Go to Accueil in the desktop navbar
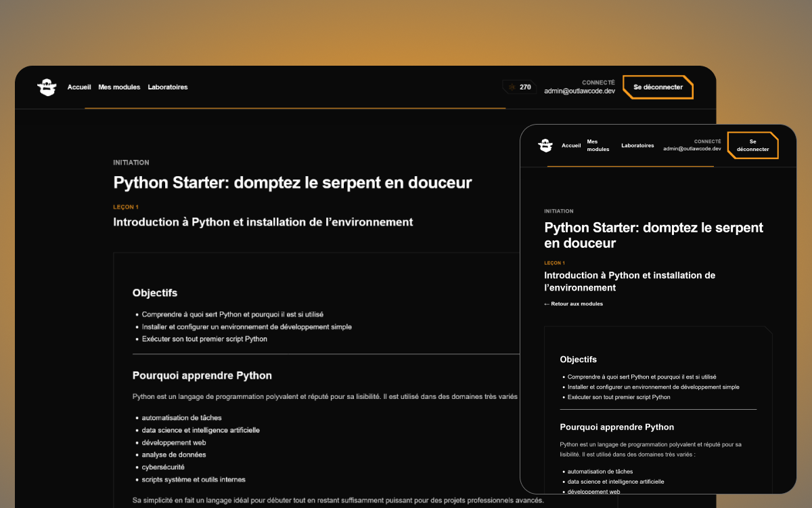Image resolution: width=812 pixels, height=508 pixels. coord(79,87)
